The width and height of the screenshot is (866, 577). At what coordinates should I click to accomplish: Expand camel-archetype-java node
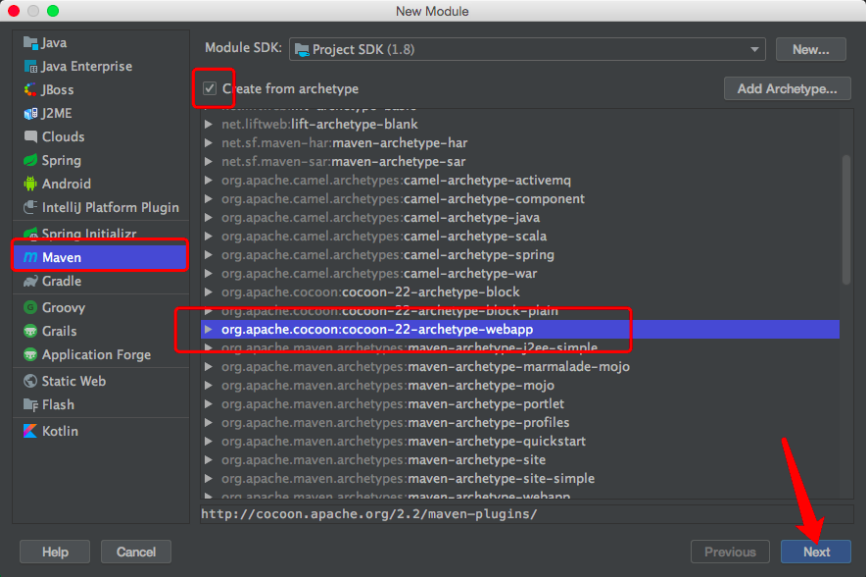(208, 218)
